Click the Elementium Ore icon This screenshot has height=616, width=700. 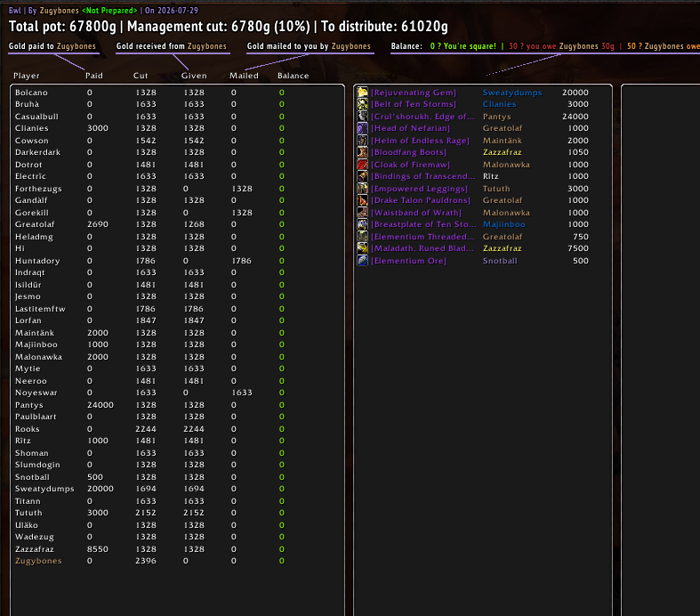click(x=363, y=261)
